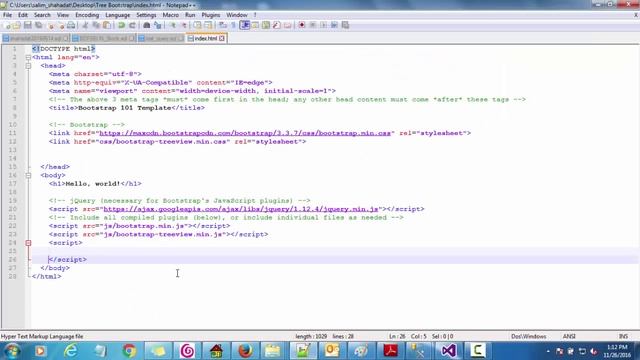The width and height of the screenshot is (640, 360).
Task: Click the Bootstrap 101 Template title line
Action: [x=127, y=108]
